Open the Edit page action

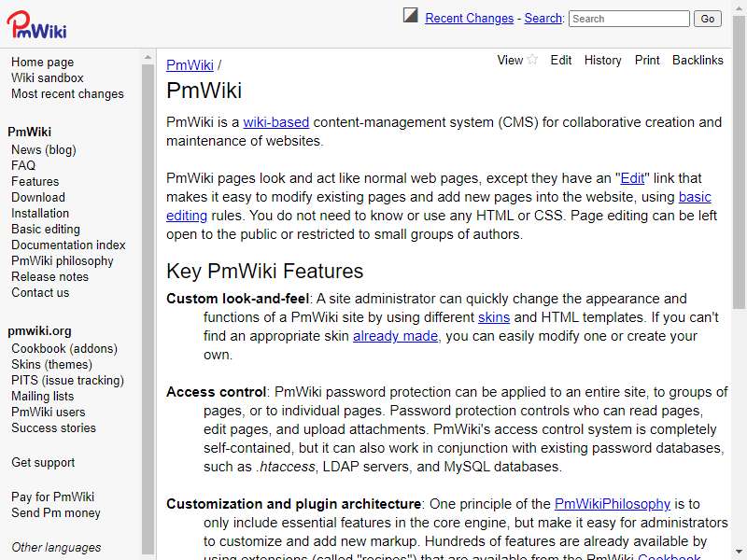pos(561,60)
